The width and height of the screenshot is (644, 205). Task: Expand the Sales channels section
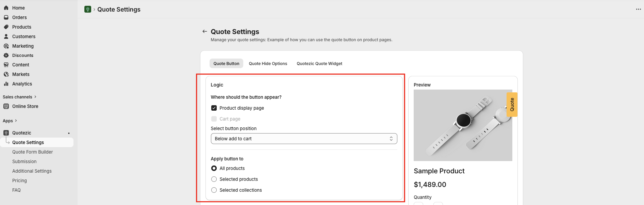click(x=35, y=97)
